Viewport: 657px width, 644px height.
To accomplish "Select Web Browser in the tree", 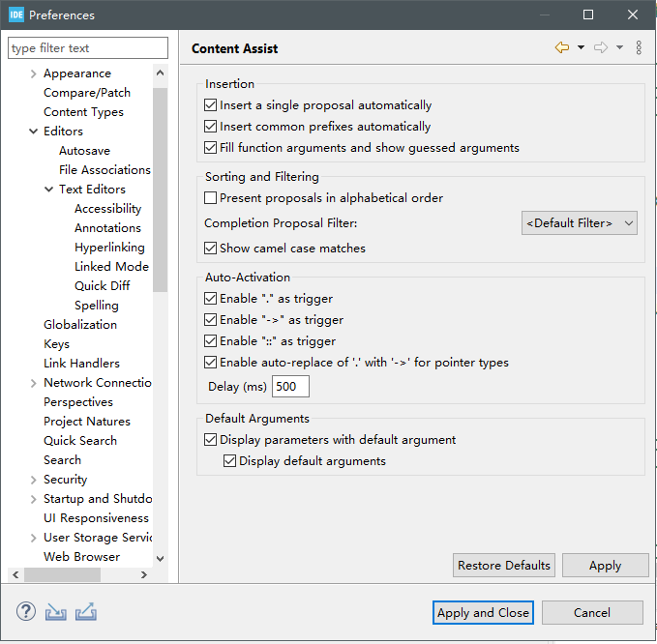I will pyautogui.click(x=81, y=556).
